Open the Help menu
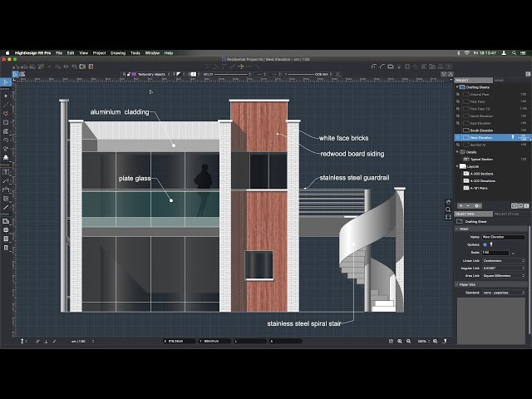 pyautogui.click(x=169, y=53)
